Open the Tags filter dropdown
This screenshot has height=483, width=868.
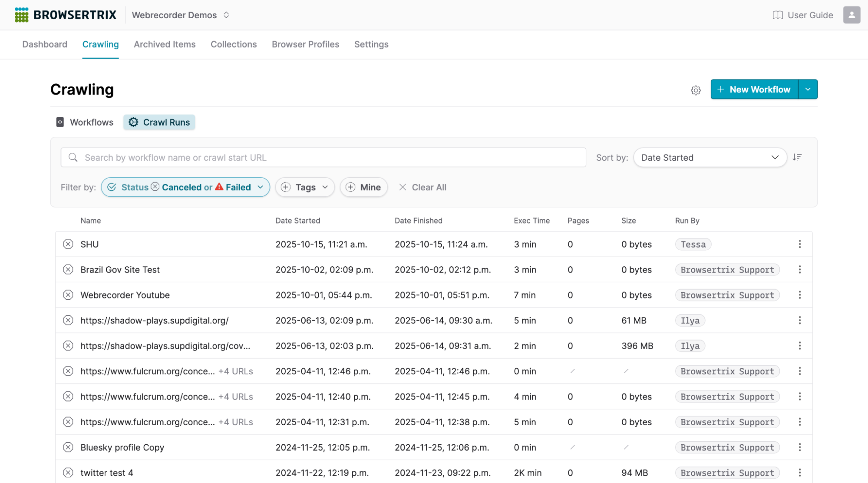point(304,187)
